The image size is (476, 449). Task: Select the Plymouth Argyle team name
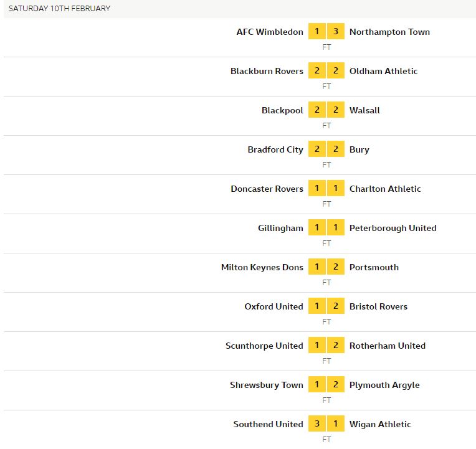384,385
